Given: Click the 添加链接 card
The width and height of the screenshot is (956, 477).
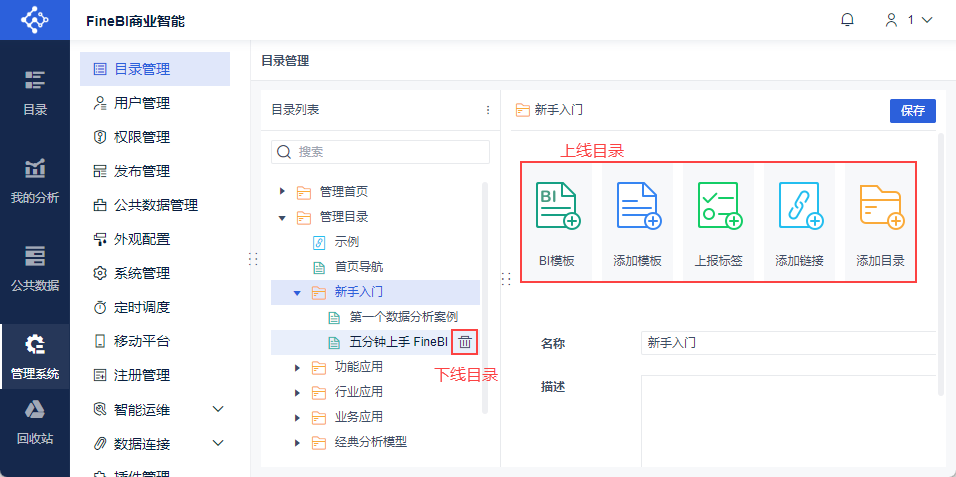Looking at the screenshot, I should coord(800,221).
